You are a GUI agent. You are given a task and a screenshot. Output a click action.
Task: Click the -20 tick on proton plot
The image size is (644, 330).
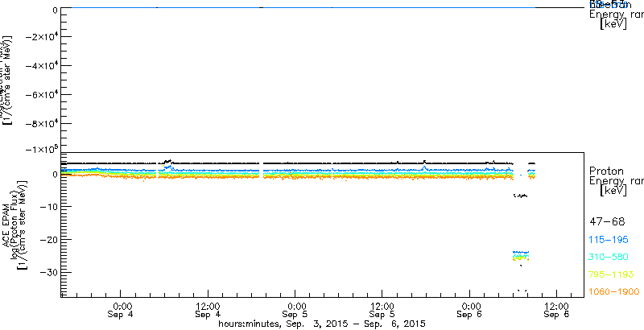[48, 239]
